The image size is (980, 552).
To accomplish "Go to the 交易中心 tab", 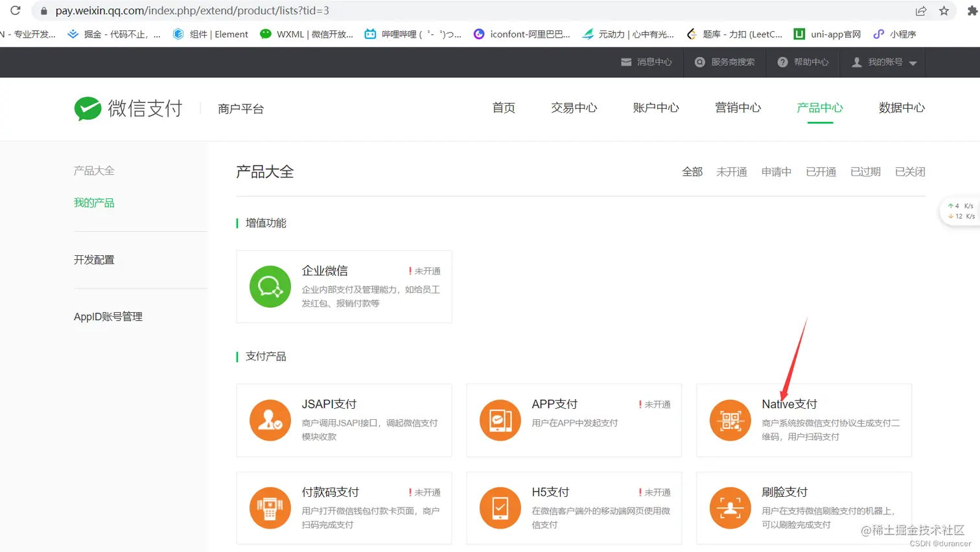I will pyautogui.click(x=574, y=108).
